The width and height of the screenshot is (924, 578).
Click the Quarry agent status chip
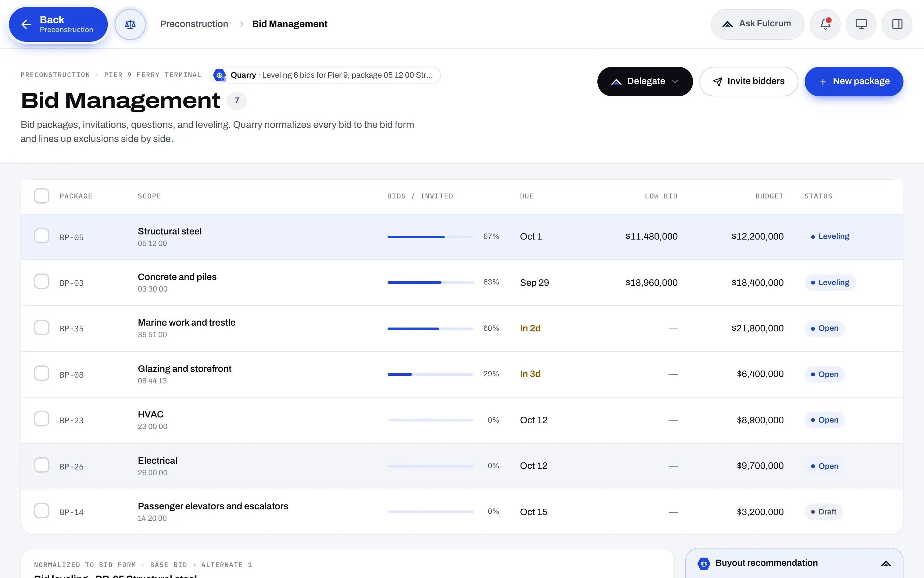point(325,75)
